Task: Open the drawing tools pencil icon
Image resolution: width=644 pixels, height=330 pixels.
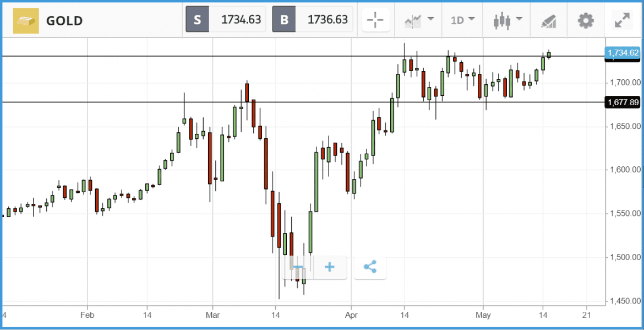Action: [549, 21]
